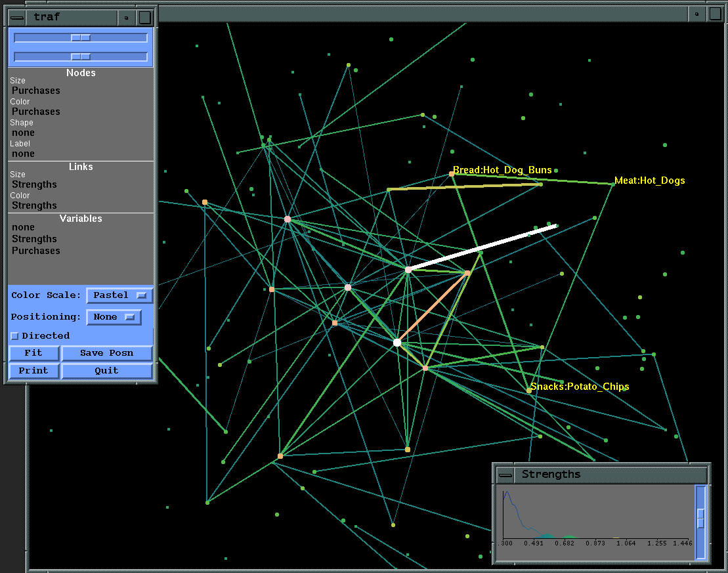Quit the application with the Quit button
The height and width of the screenshot is (573, 728).
106,371
